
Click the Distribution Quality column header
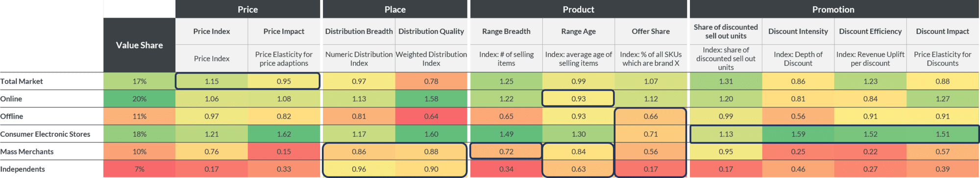click(x=431, y=31)
